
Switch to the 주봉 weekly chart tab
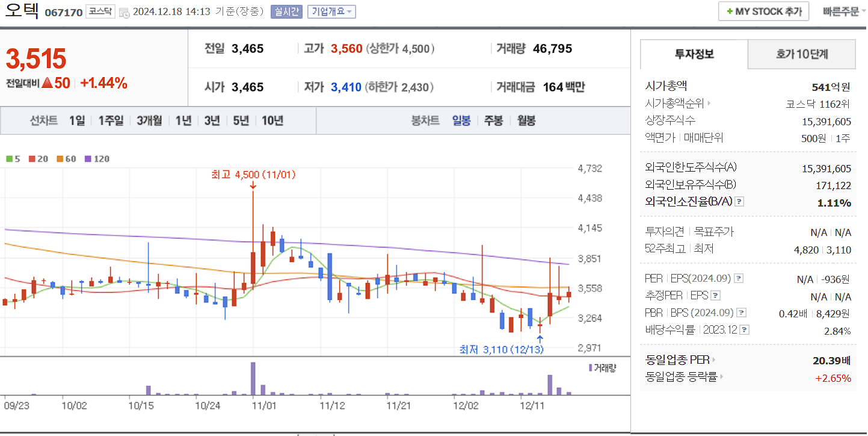(493, 121)
